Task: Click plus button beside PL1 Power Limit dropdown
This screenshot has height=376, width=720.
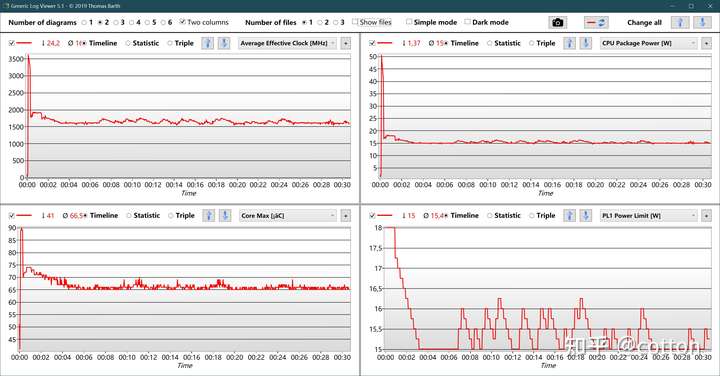Action: click(x=706, y=215)
